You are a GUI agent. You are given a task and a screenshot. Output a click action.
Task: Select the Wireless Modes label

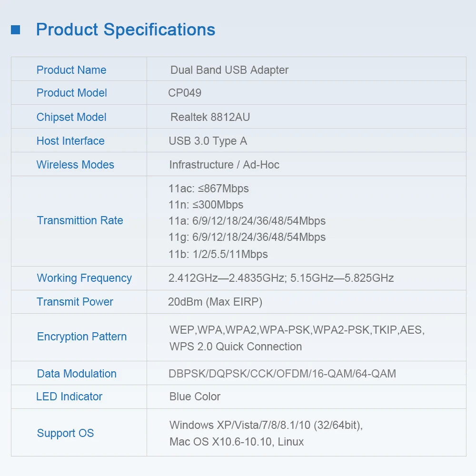[75, 165]
